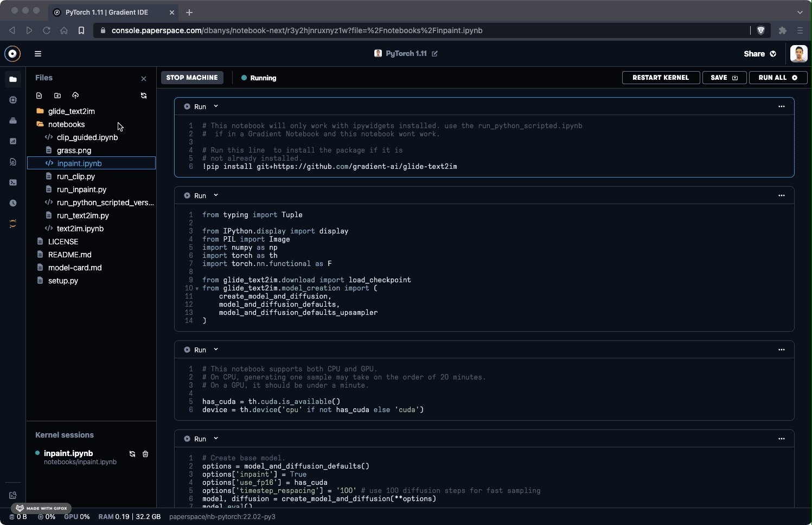This screenshot has width=812, height=525.
Task: Collapse the import block fold at line 10
Action: pyautogui.click(x=196, y=288)
